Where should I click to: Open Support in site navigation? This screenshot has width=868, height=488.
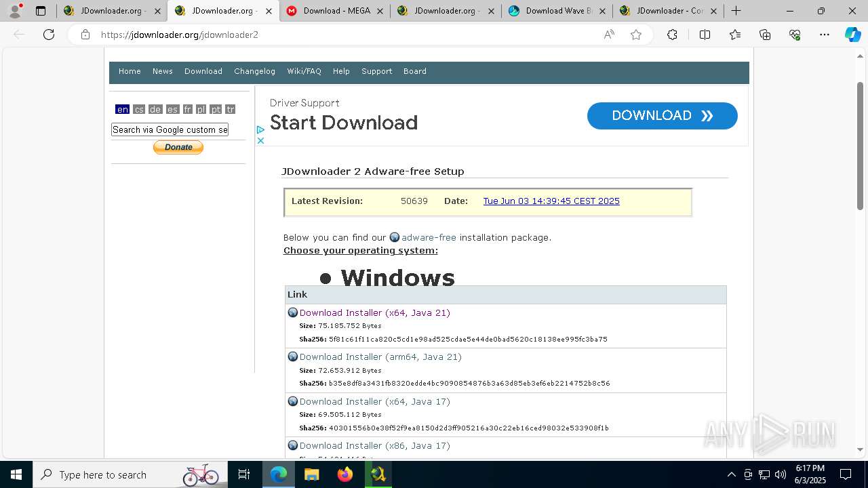tap(377, 71)
